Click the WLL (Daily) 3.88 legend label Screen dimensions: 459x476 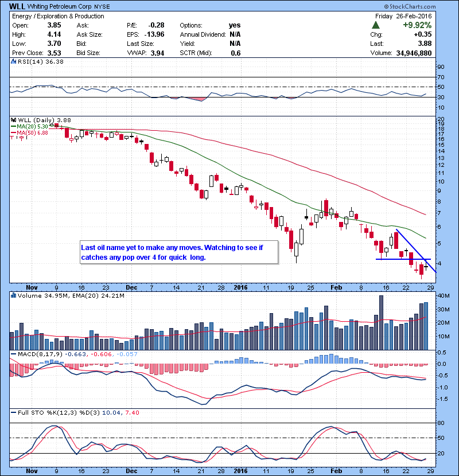(x=44, y=120)
